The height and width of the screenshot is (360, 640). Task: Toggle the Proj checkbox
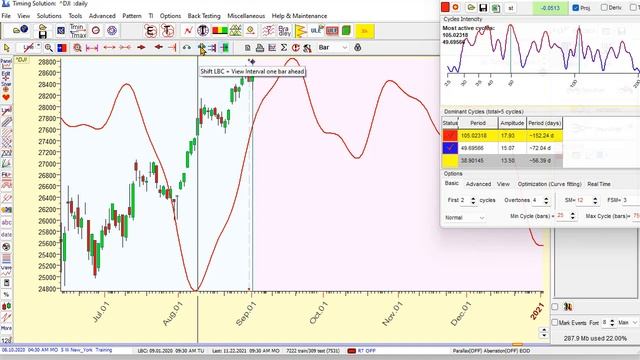pos(576,7)
